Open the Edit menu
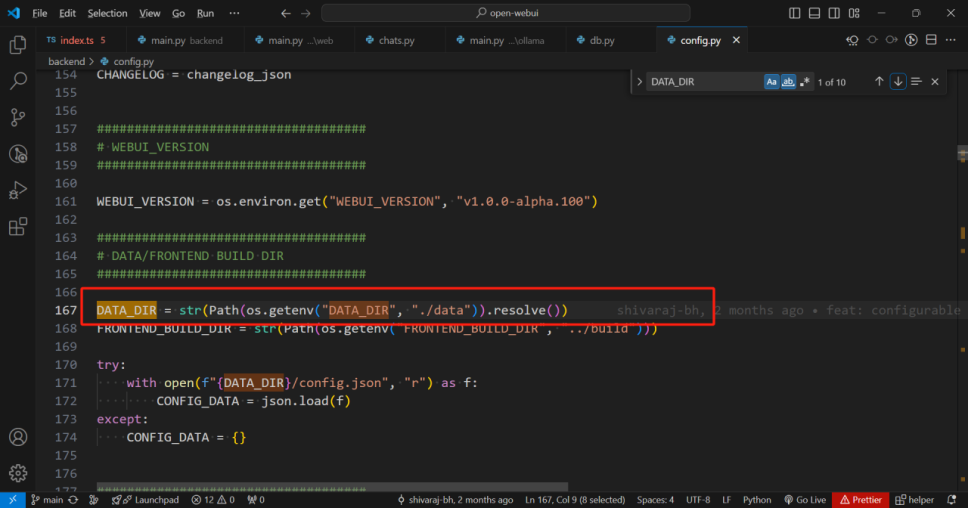968x508 pixels. tap(67, 13)
